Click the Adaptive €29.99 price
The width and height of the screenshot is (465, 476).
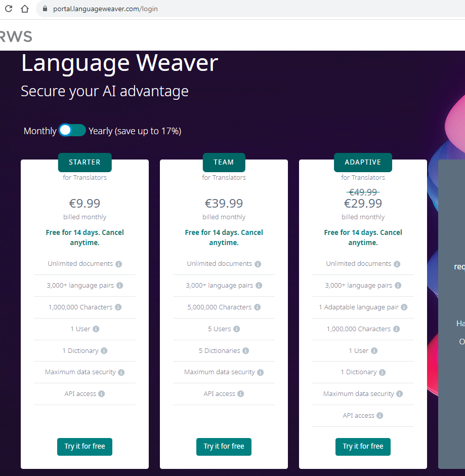click(x=363, y=204)
